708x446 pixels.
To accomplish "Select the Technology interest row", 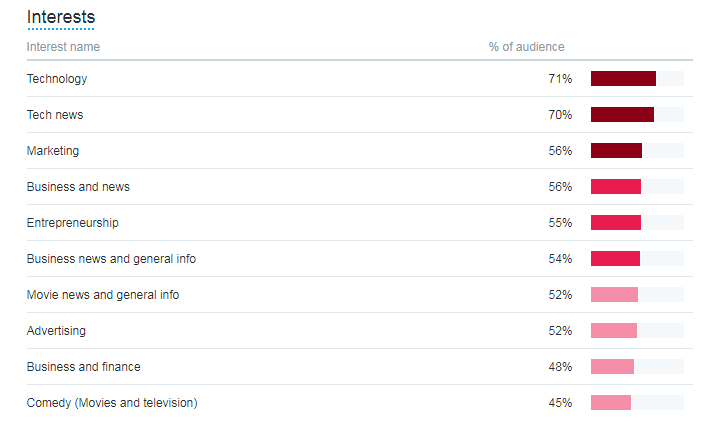I will click(x=359, y=79).
